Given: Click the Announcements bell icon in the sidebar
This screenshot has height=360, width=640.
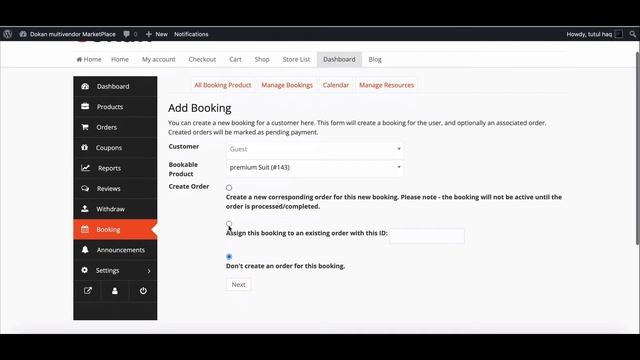Looking at the screenshot, I should coord(85,250).
